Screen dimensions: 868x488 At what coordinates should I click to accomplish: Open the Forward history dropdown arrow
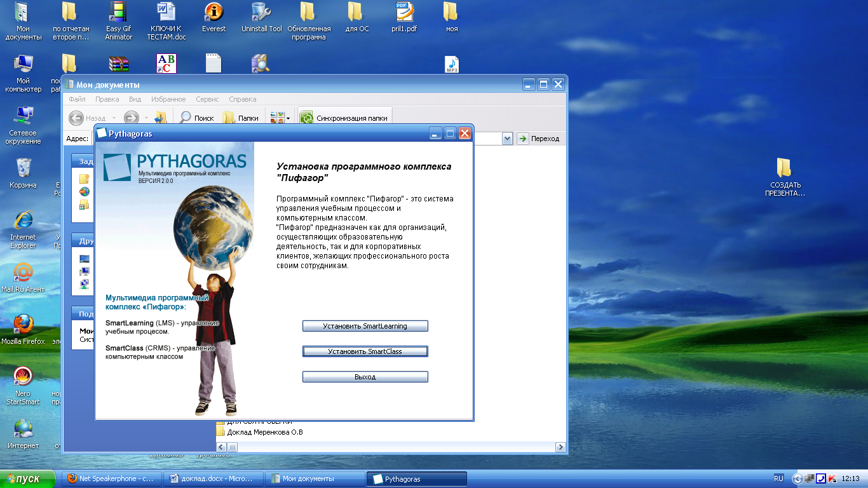pyautogui.click(x=146, y=118)
